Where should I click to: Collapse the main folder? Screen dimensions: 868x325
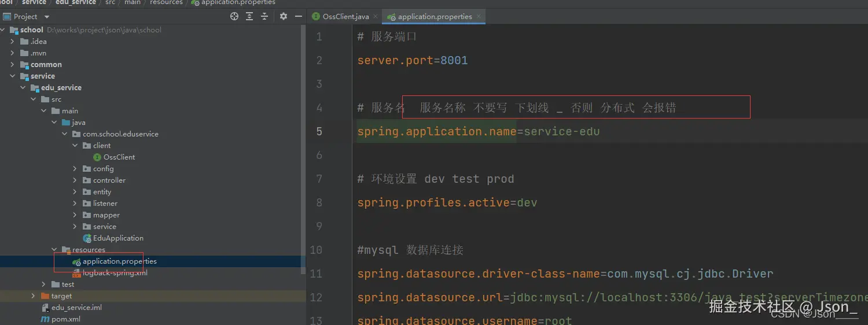point(44,111)
